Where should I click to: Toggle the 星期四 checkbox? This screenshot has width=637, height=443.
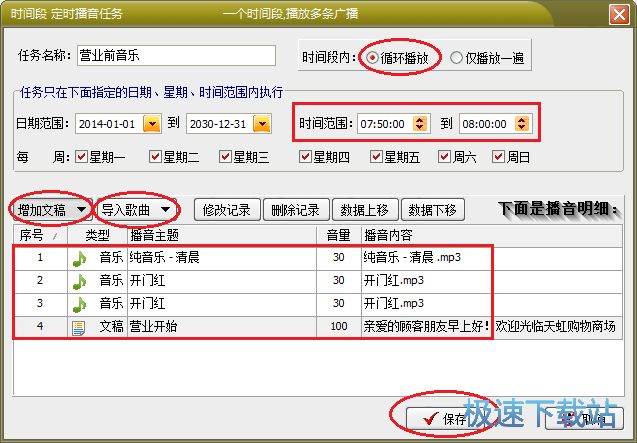click(305, 156)
